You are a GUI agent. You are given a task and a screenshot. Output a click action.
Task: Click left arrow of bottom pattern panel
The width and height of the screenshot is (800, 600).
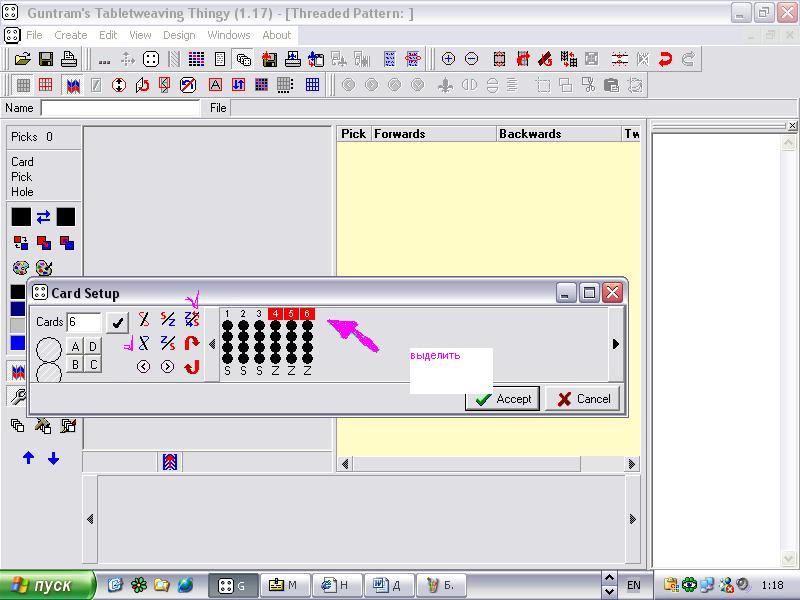tap(90, 519)
